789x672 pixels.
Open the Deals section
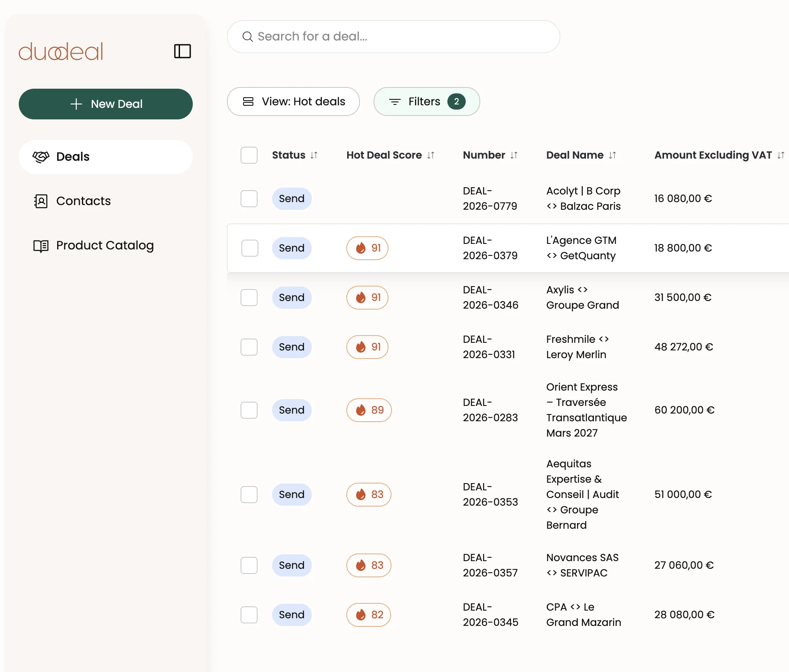pyautogui.click(x=106, y=157)
